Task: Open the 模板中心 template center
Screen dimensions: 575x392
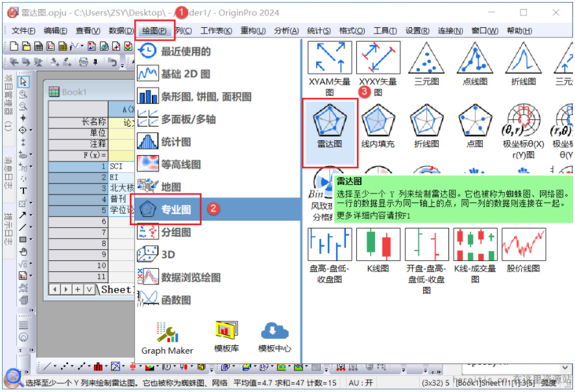Action: click(x=275, y=337)
